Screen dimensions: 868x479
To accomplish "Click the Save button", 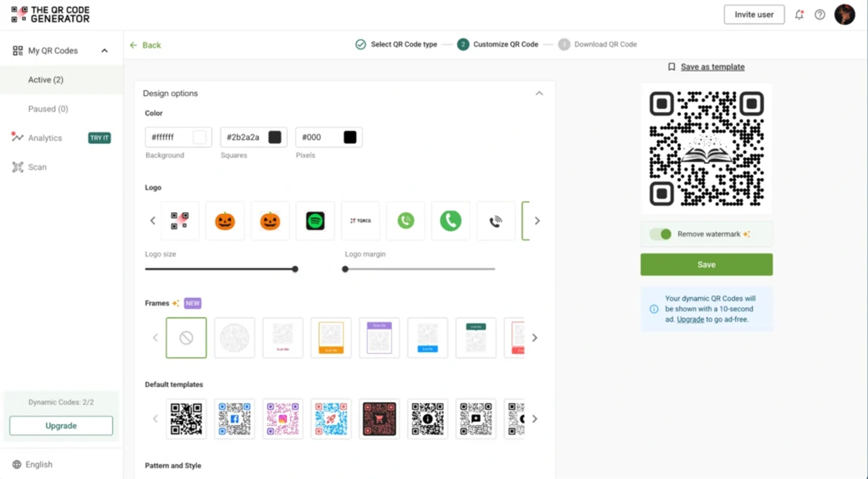I will (x=706, y=265).
